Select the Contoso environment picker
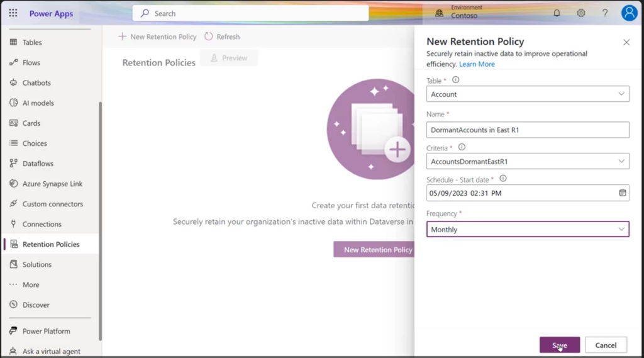 click(x=459, y=13)
